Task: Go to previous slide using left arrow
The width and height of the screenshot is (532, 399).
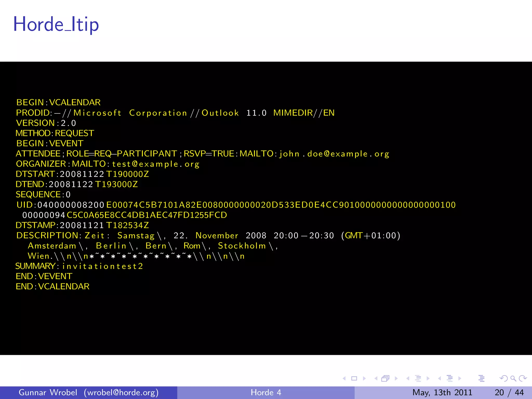Action: pyautogui.click(x=344, y=378)
